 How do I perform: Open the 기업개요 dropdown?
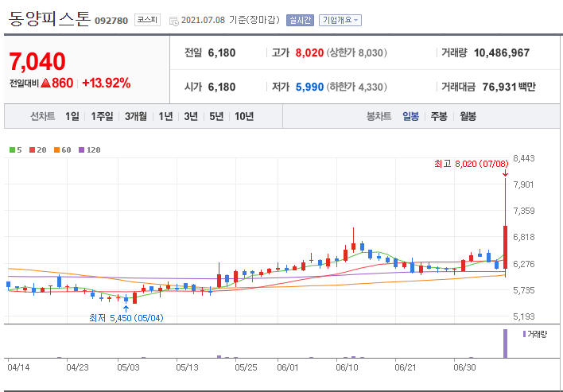pyautogui.click(x=340, y=20)
